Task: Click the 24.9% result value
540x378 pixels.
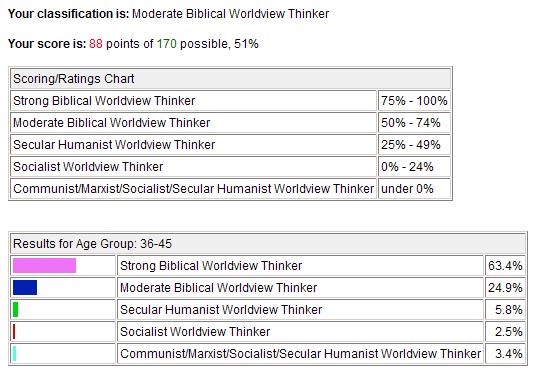Action: 505,287
